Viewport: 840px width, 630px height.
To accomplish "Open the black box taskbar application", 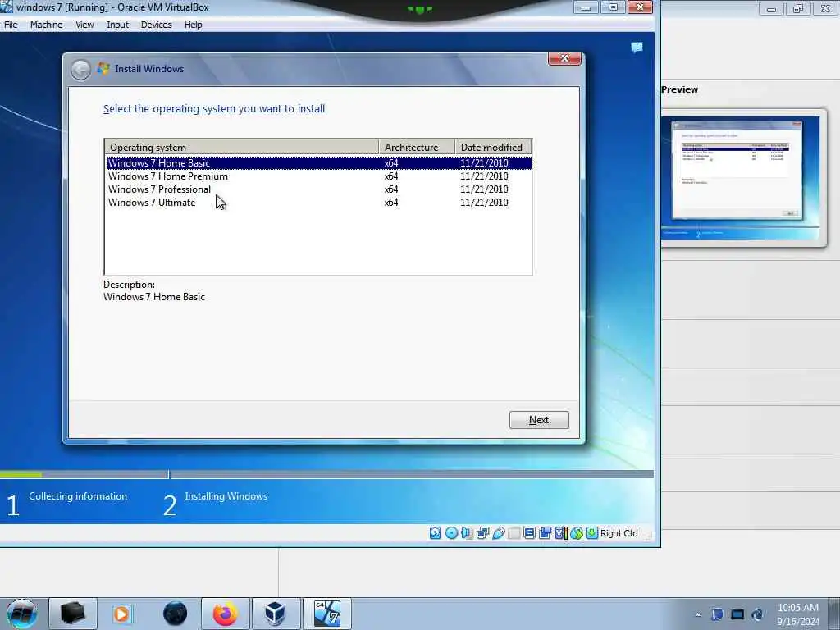I will tap(73, 614).
